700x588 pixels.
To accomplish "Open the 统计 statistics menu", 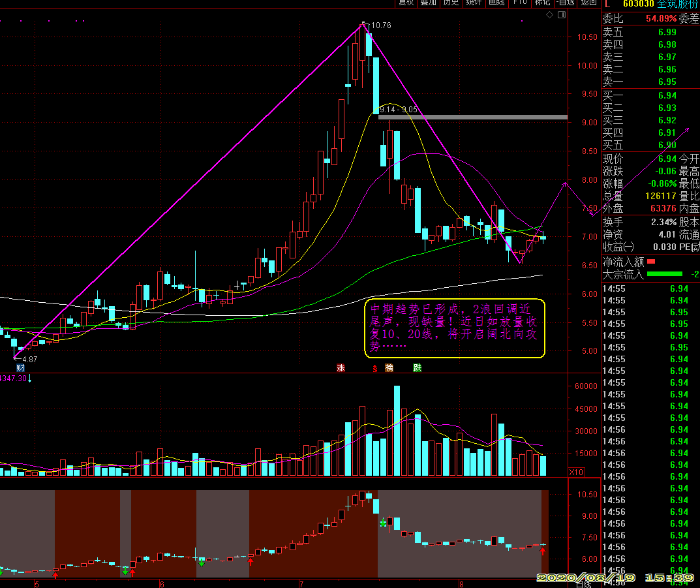I will click(474, 3).
